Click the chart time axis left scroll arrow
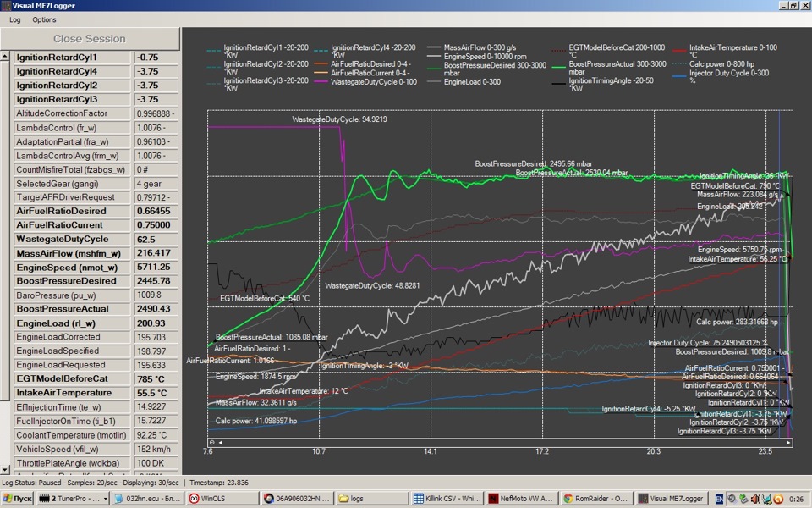This screenshot has height=508, width=812. click(x=220, y=442)
